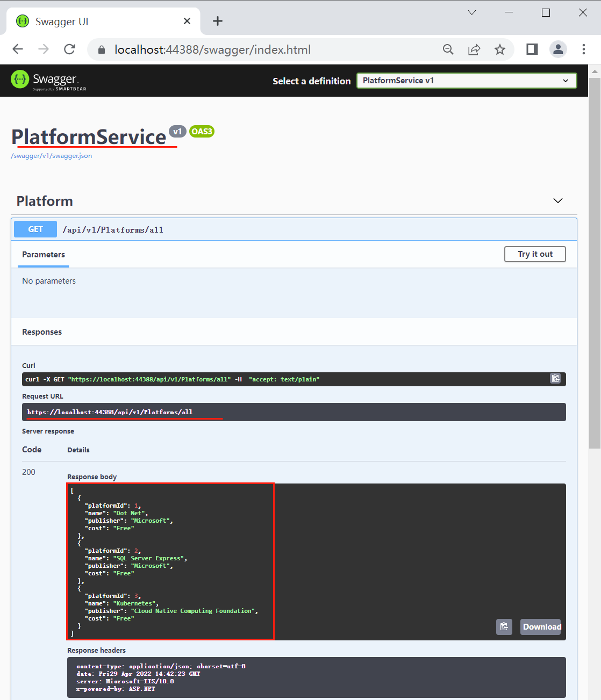The width and height of the screenshot is (601, 700).
Task: Click the Request URL text
Action: tap(110, 412)
